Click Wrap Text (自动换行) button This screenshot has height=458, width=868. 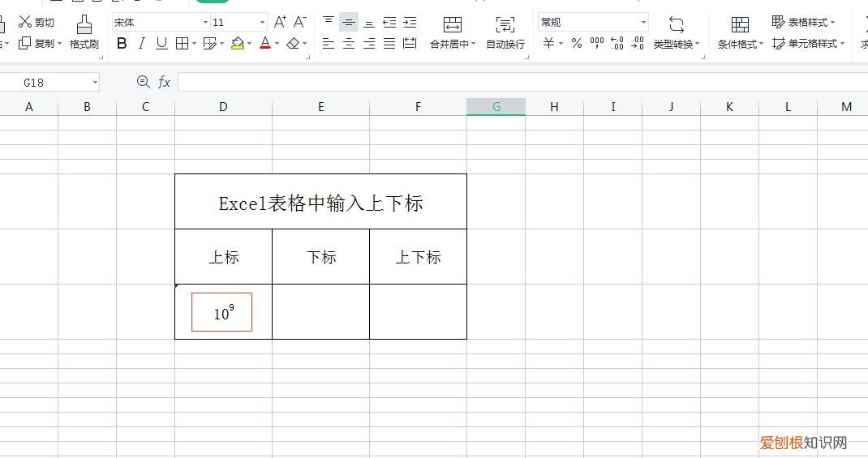point(505,32)
